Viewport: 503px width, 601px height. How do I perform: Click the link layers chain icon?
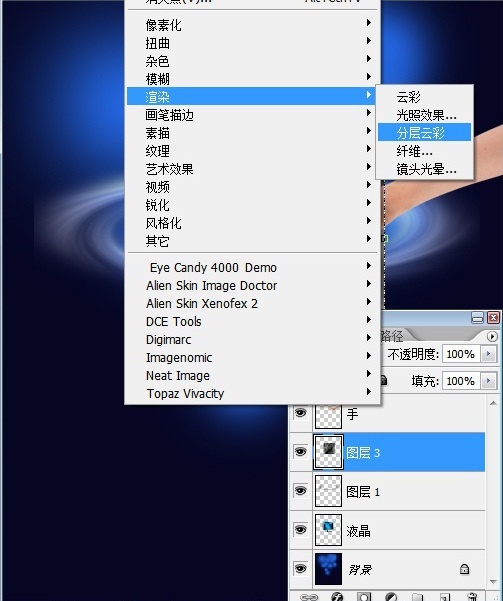309,597
